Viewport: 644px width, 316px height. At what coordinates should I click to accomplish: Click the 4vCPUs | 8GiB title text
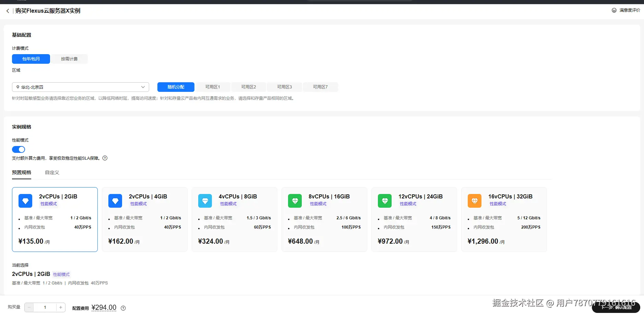click(238, 196)
